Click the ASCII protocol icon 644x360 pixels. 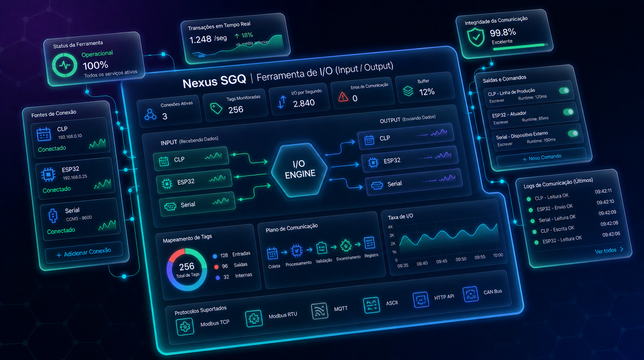371,305
